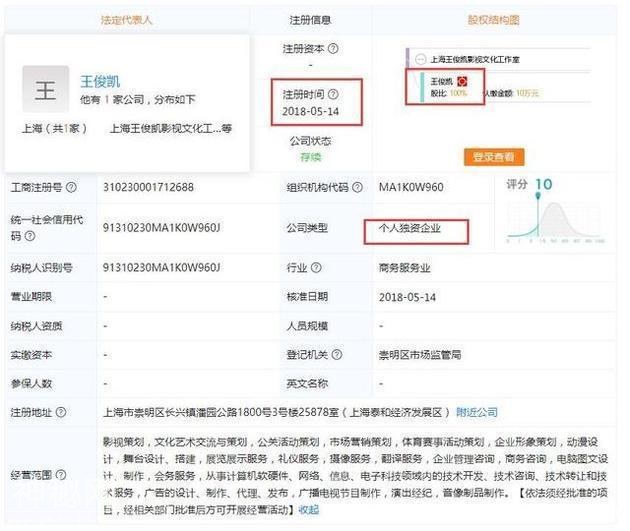Viewport: 630px width, 531px height.
Task: Click help icon next to 经营范围
Action: coord(61,475)
